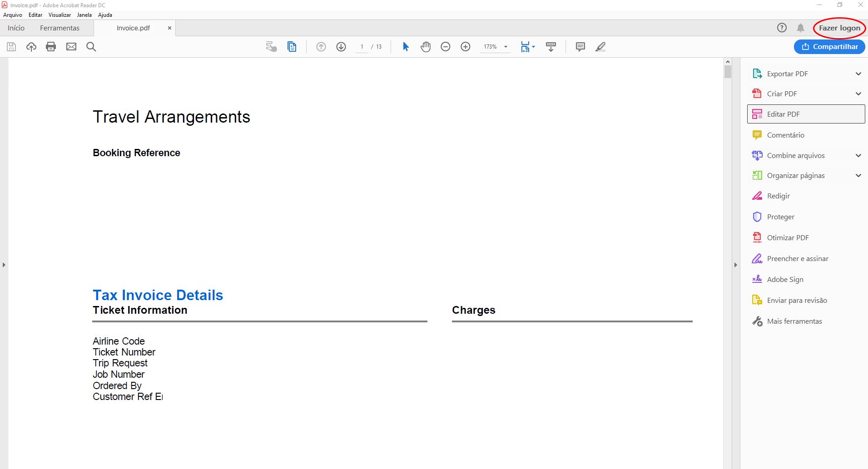This screenshot has width=868, height=469.
Task: Click the Save file icon
Action: point(11,47)
